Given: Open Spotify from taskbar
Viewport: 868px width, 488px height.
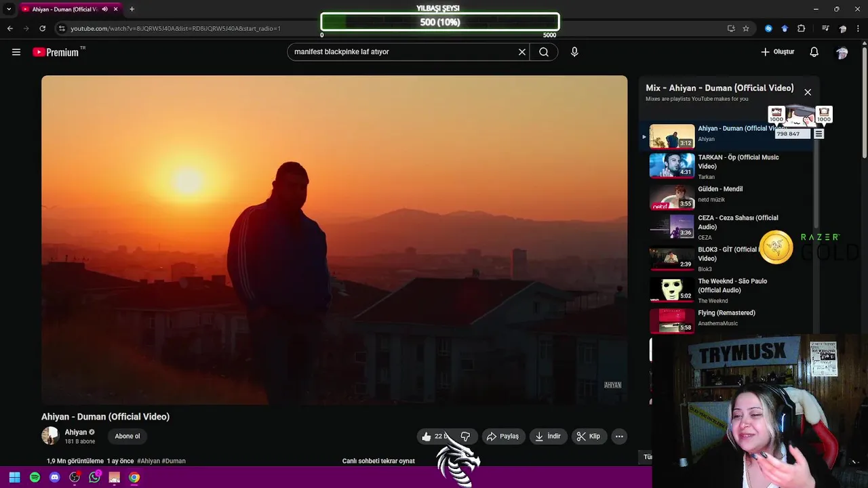Looking at the screenshot, I should 35,477.
